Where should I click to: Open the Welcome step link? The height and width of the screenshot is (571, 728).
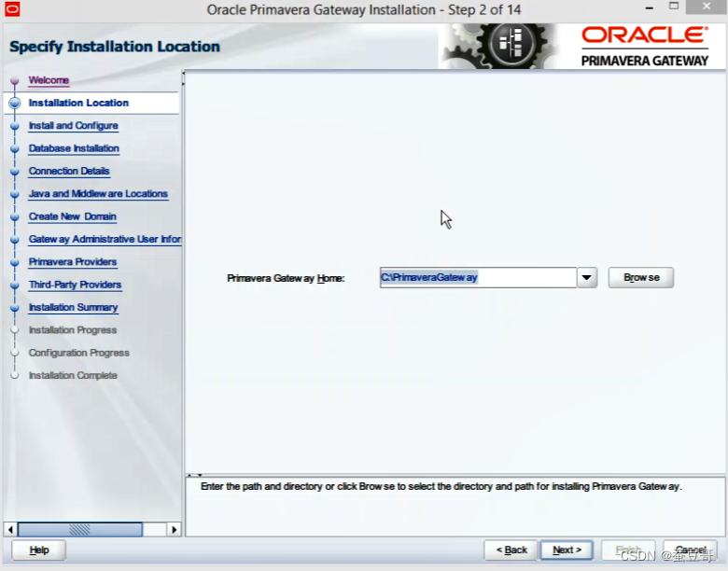pos(49,80)
